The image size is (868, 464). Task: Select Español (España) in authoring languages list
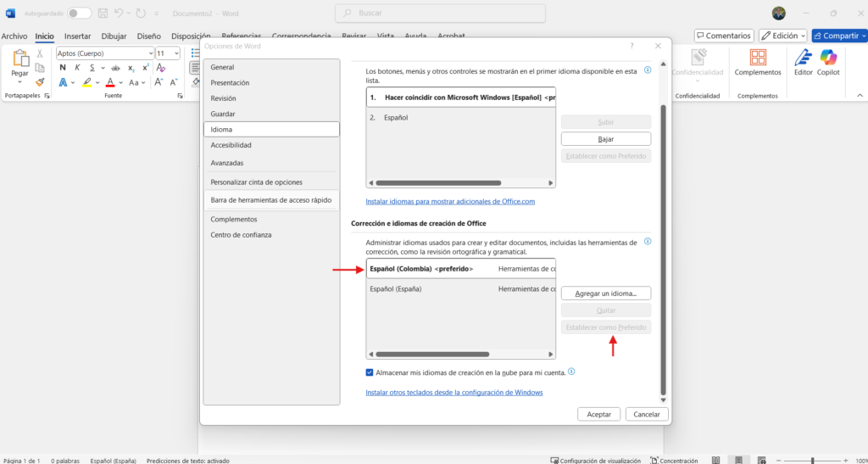396,289
